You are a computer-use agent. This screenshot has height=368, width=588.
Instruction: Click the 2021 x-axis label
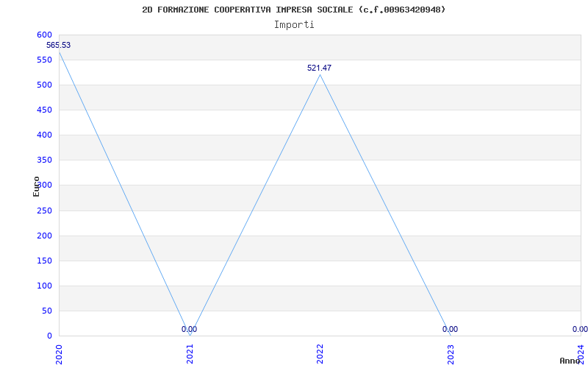coord(190,355)
